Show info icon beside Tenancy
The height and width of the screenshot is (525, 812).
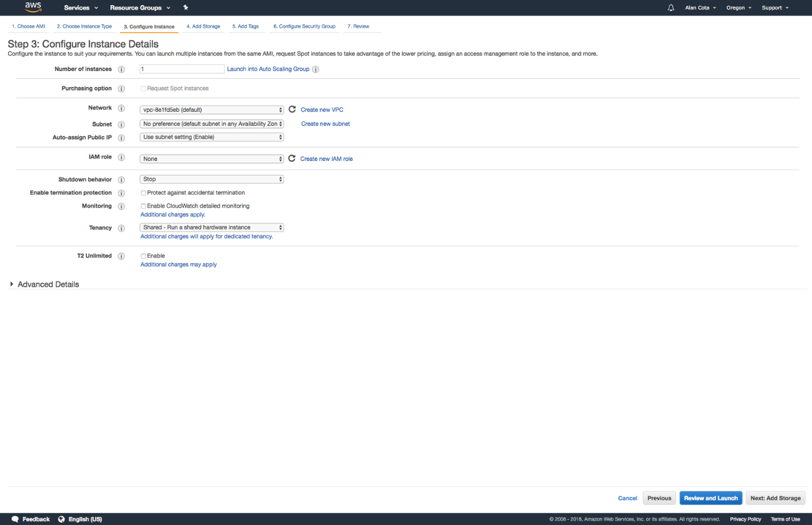point(121,228)
